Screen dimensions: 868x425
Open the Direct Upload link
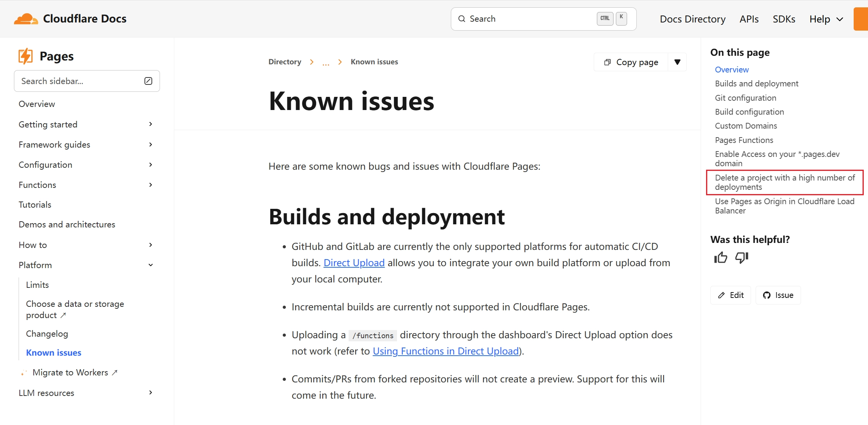[354, 263]
